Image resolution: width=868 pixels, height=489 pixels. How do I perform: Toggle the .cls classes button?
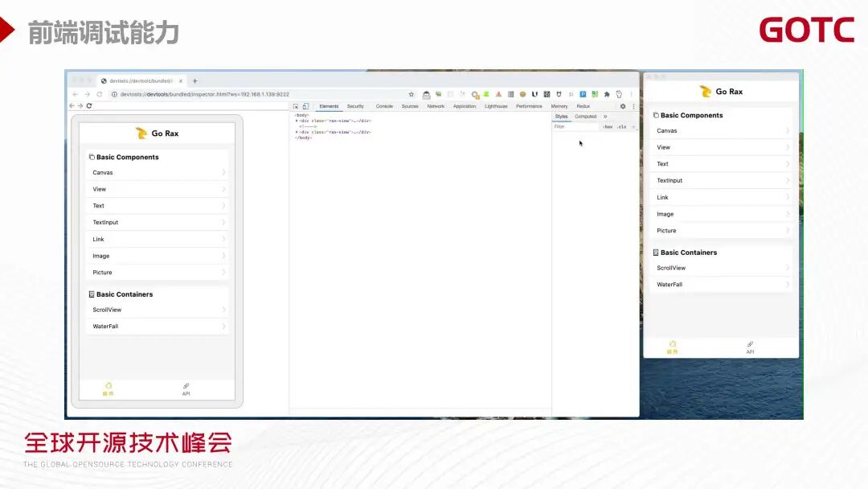click(622, 127)
